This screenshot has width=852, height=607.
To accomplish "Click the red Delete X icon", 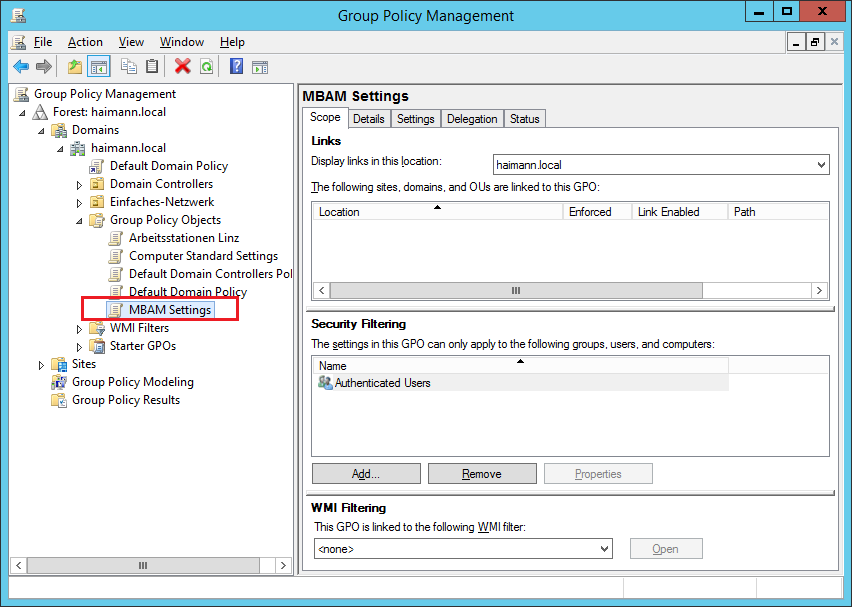I will click(x=183, y=66).
